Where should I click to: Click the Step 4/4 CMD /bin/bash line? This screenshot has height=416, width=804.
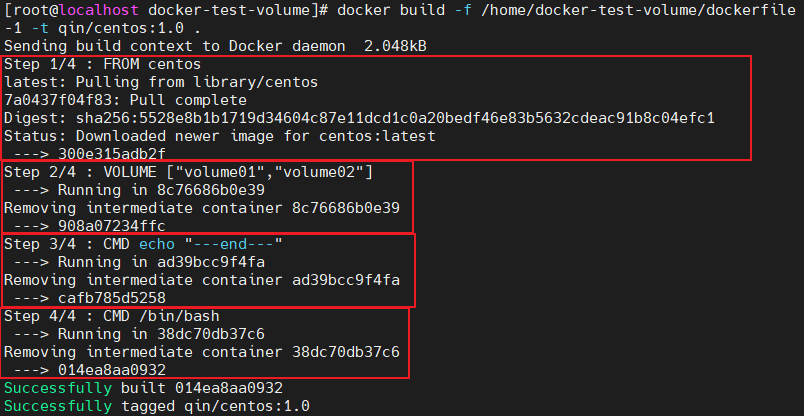pyautogui.click(x=110, y=316)
